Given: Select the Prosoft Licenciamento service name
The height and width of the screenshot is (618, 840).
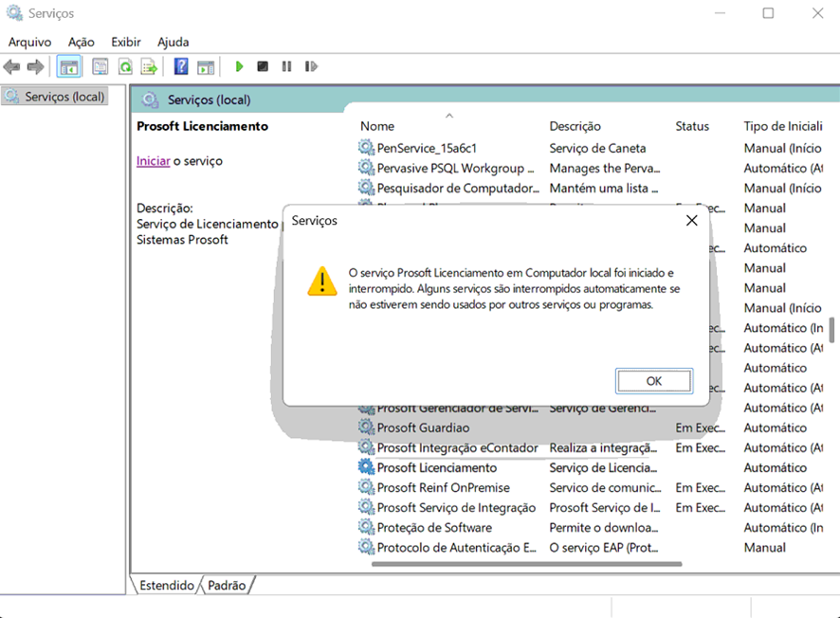Looking at the screenshot, I should tap(437, 467).
